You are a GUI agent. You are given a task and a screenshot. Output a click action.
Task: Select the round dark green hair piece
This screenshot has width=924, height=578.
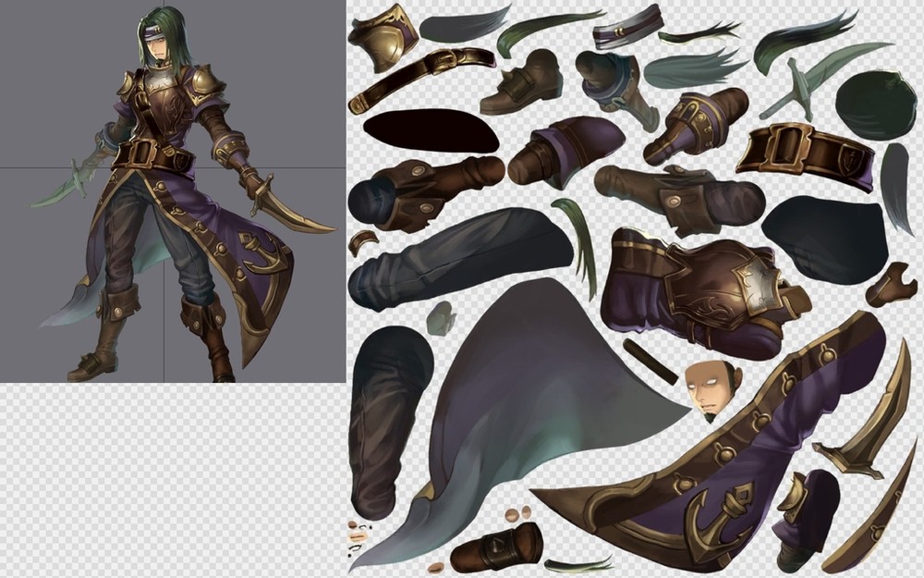(x=875, y=105)
